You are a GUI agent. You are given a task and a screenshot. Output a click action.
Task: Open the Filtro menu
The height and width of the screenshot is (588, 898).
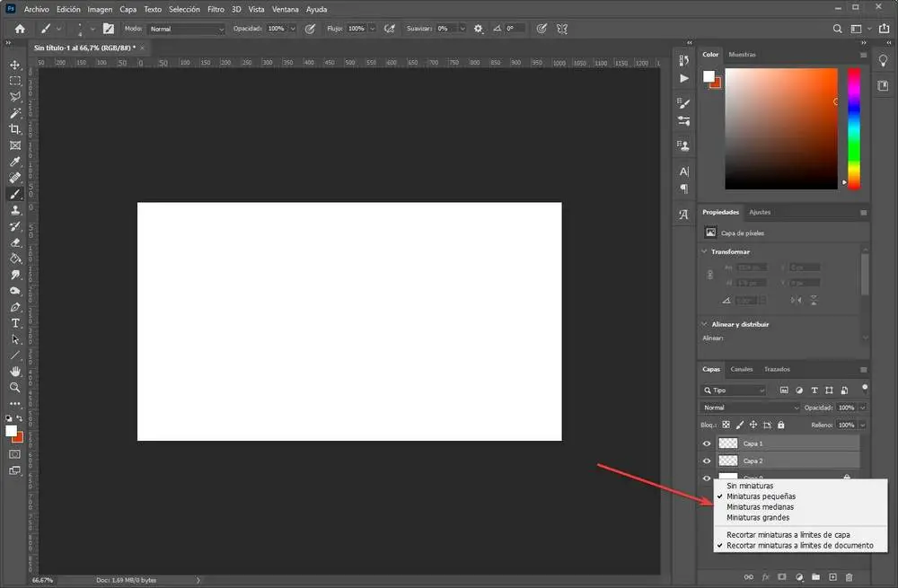point(216,9)
